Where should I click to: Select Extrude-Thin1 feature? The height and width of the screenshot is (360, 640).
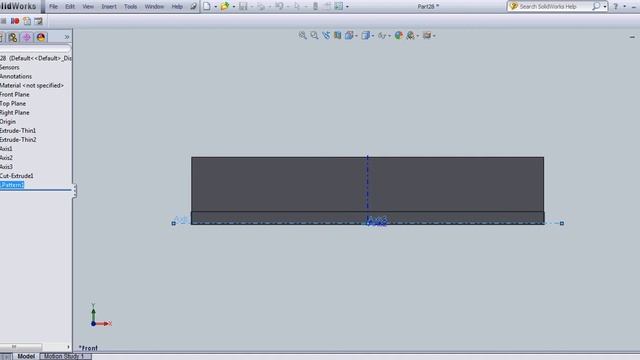(x=18, y=131)
